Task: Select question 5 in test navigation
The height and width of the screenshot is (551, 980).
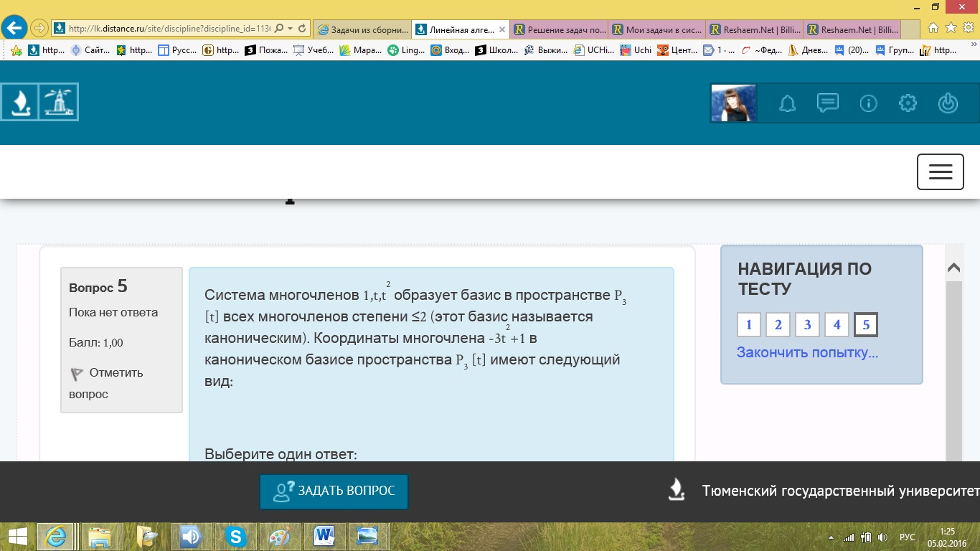Action: tap(865, 325)
